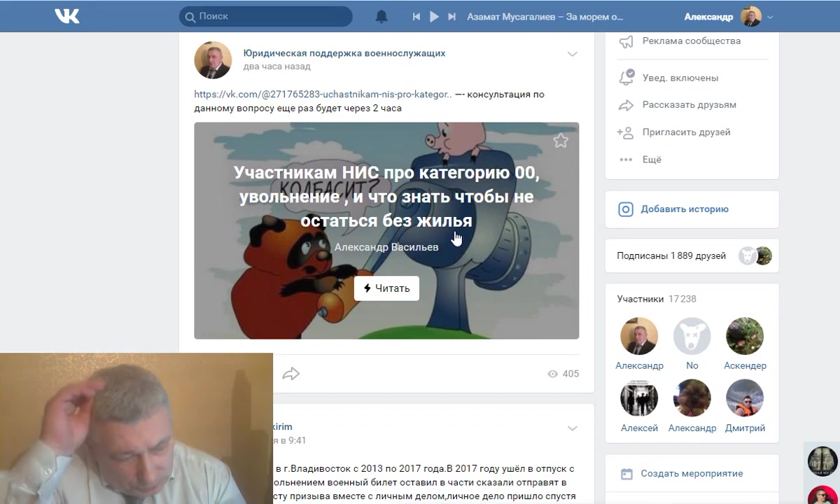View the 405 views counter
The image size is (840, 504).
563,374
